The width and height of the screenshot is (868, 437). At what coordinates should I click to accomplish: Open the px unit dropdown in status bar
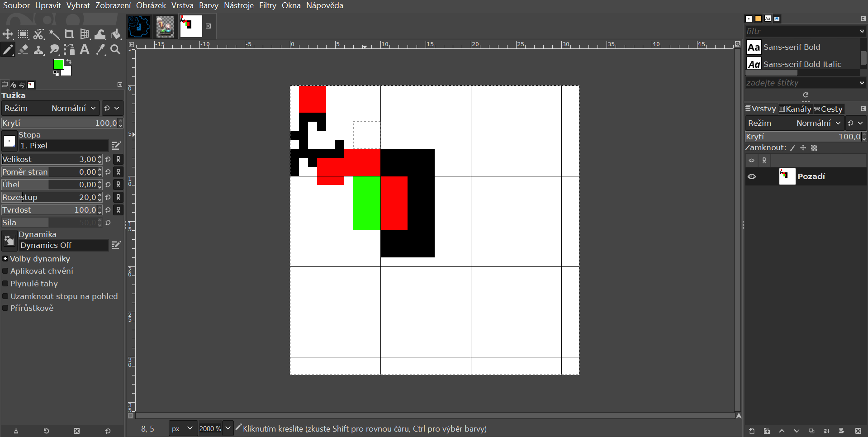tap(183, 428)
